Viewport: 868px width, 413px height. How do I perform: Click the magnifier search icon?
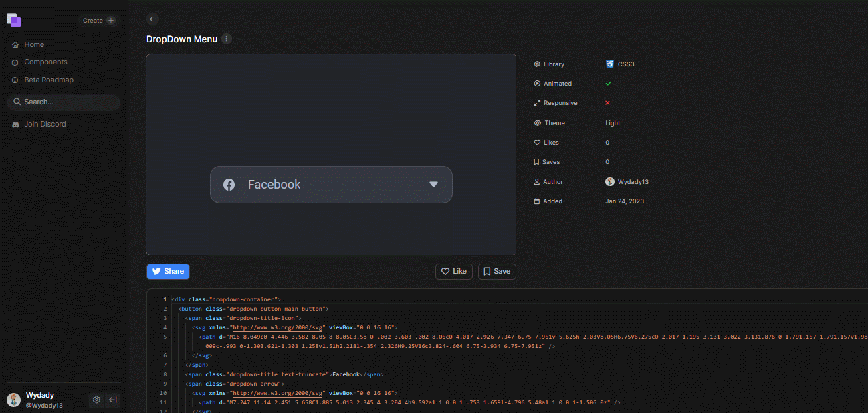tap(17, 102)
